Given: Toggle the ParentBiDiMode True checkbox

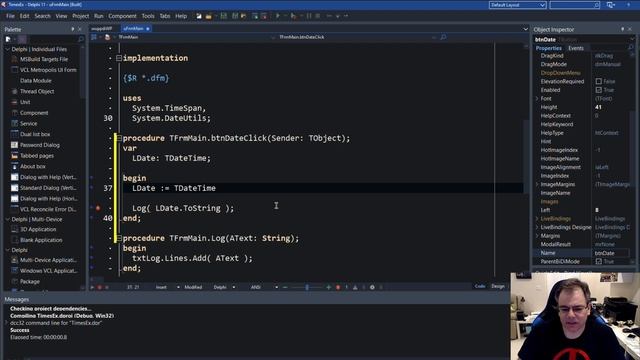Looking at the screenshot, I should 599,262.
